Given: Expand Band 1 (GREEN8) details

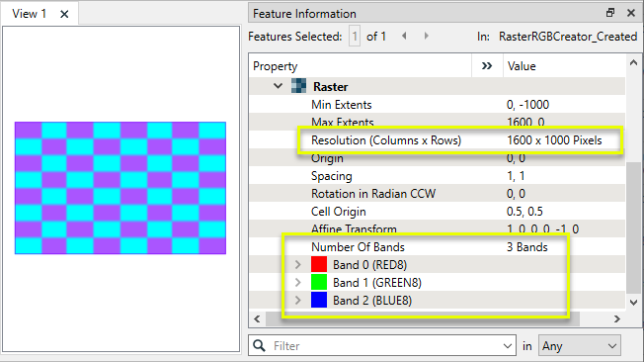Looking at the screenshot, I should [x=298, y=282].
